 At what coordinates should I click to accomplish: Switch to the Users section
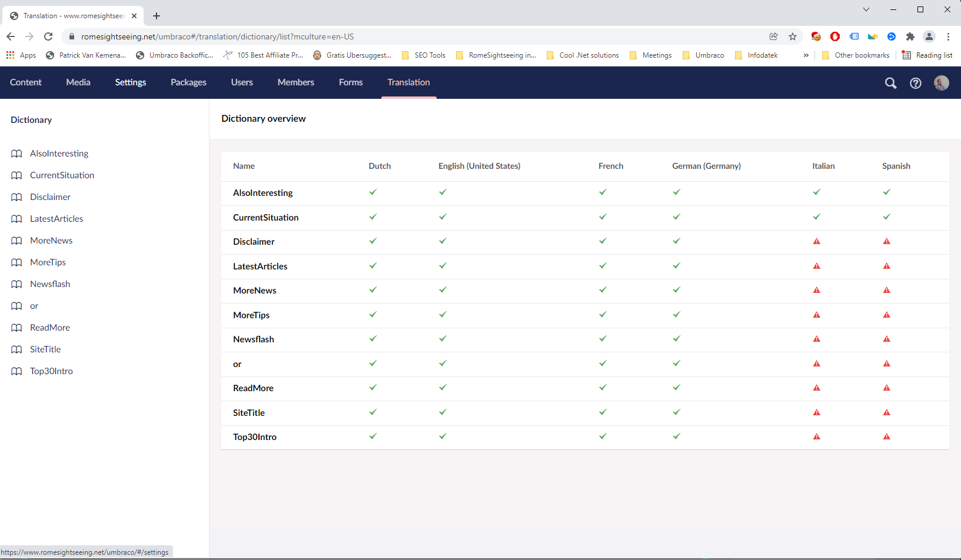point(242,82)
